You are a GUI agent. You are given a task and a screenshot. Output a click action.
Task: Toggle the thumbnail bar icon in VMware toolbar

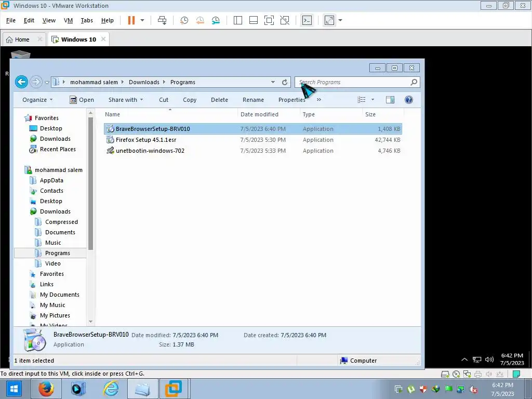coord(254,20)
